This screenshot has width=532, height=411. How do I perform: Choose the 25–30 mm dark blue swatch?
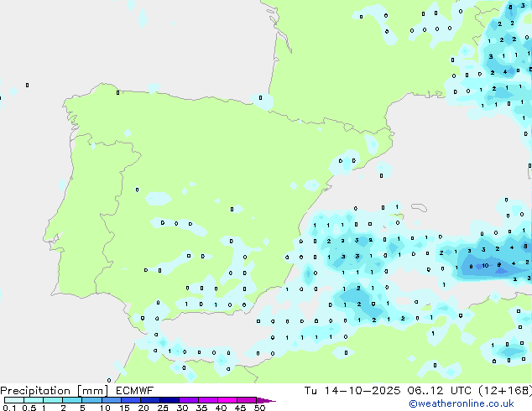coord(169,400)
